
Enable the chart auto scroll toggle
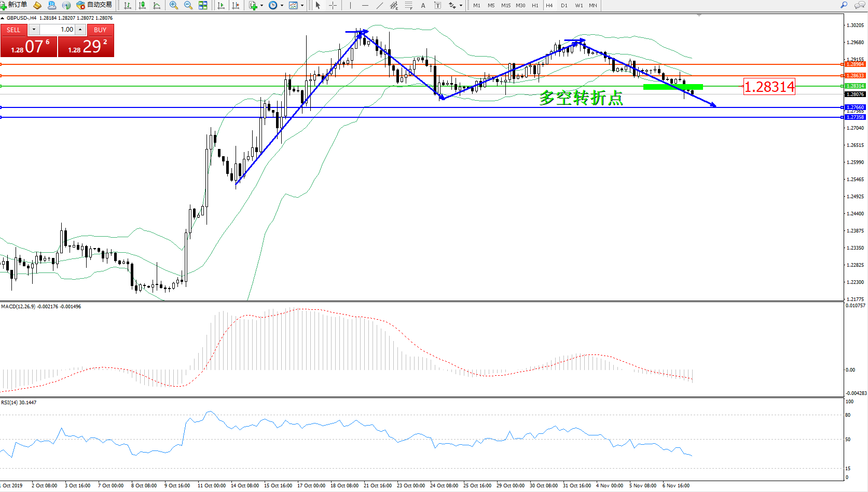(221, 5)
